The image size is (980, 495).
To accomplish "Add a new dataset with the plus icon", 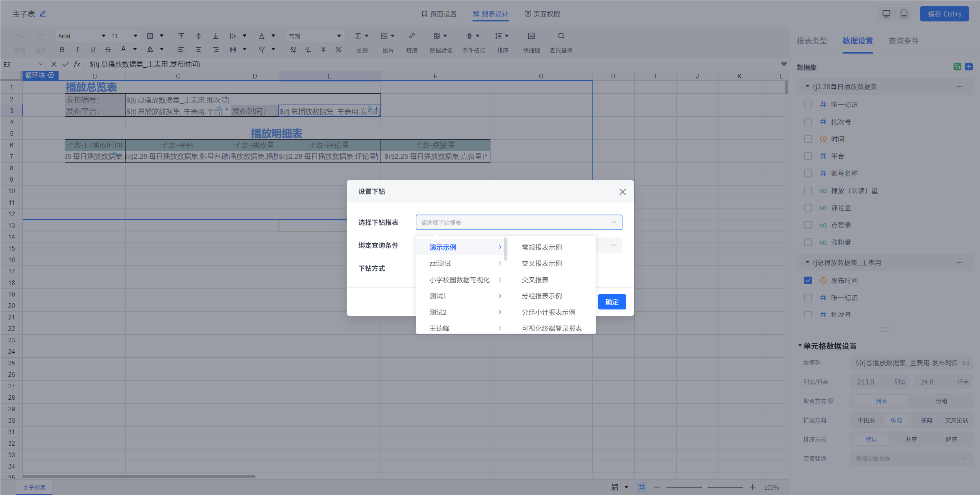I will click(970, 67).
